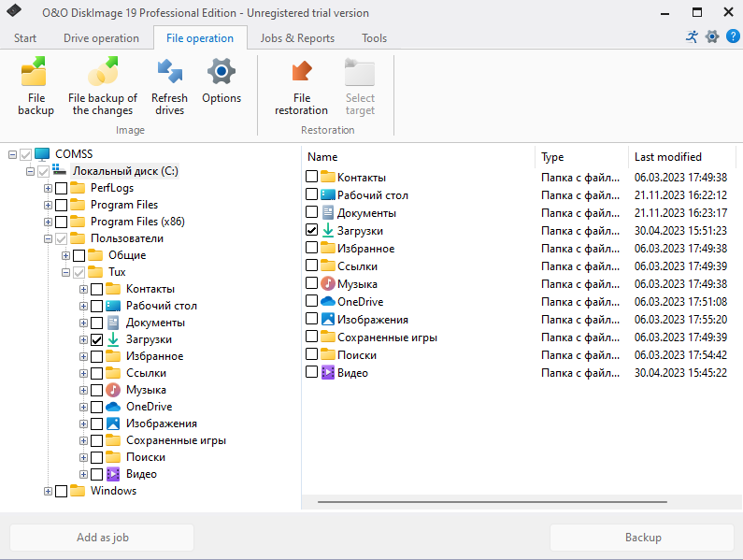Refresh drives in the Image group
The width and height of the screenshot is (743, 560).
click(x=169, y=86)
